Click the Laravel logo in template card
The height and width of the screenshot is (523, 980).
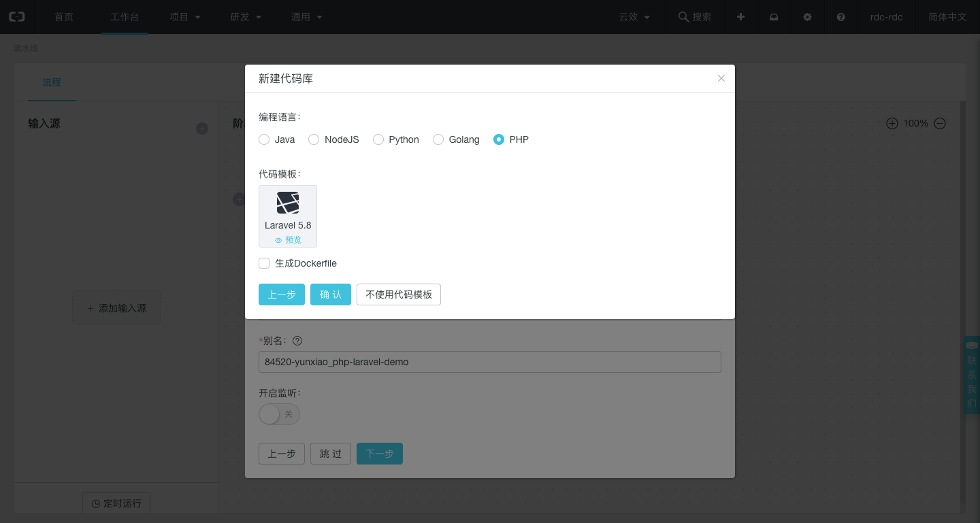click(288, 203)
